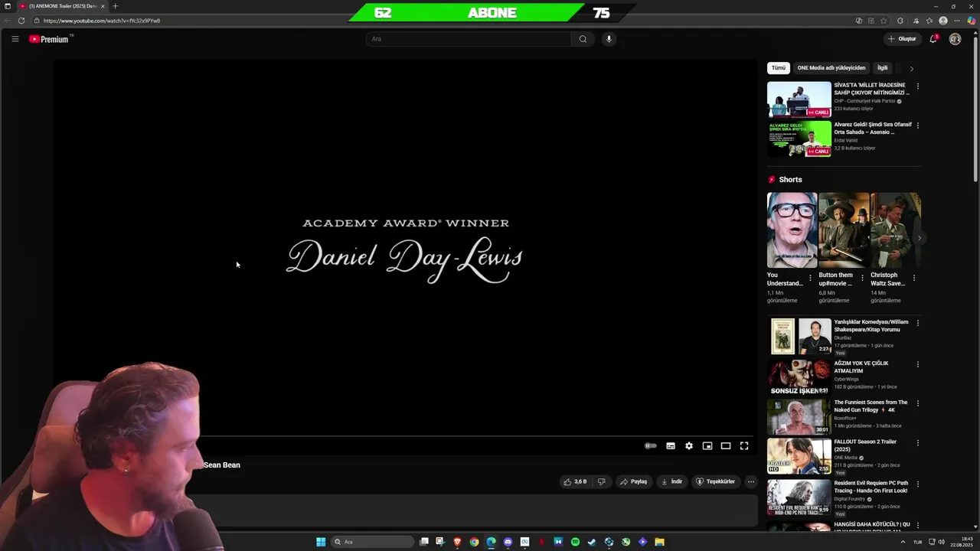The width and height of the screenshot is (980, 551).
Task: Play the 'You Understand...' Short
Action: click(x=792, y=230)
